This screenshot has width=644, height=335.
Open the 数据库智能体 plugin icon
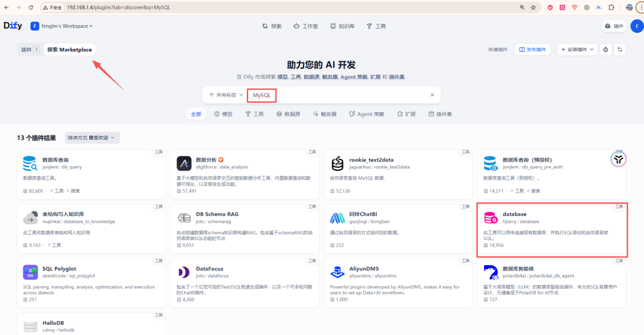[x=490, y=272]
